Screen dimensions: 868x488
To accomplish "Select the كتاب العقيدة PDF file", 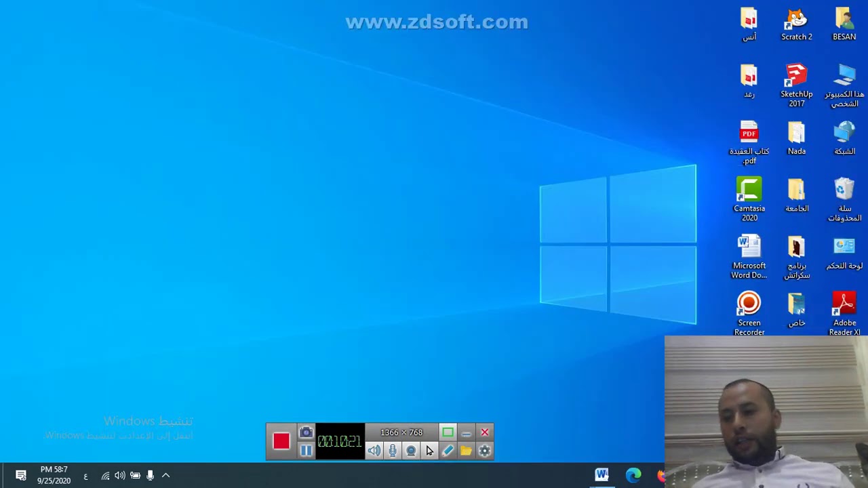I will click(x=749, y=143).
